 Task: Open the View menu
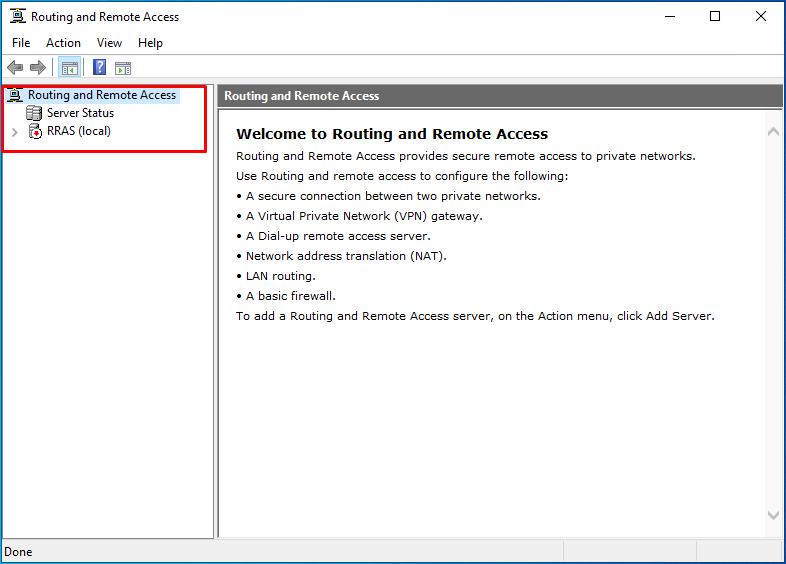109,43
